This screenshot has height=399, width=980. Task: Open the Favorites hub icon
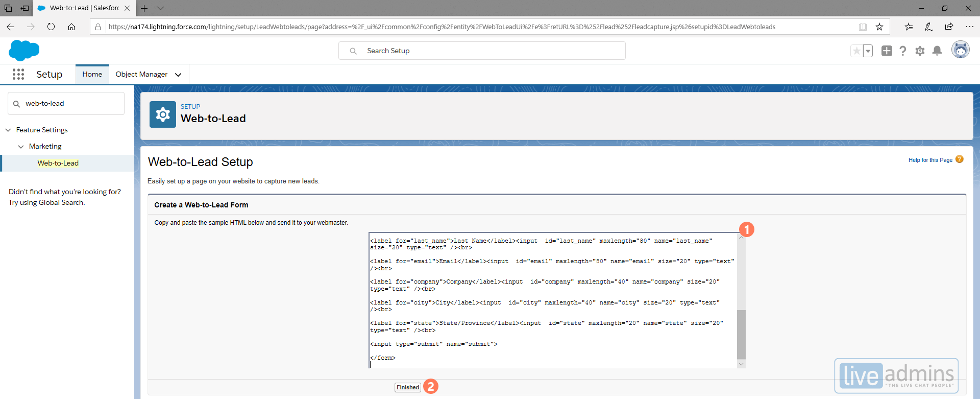tap(909, 27)
